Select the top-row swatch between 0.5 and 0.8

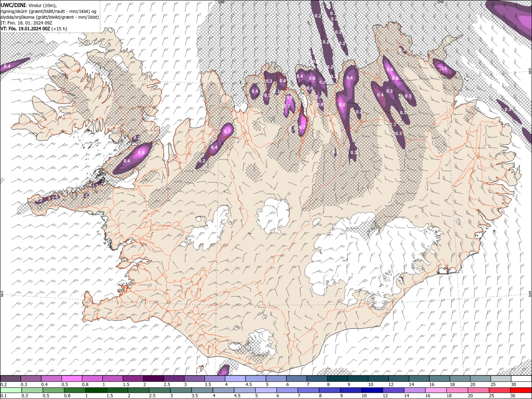[x=71, y=379]
